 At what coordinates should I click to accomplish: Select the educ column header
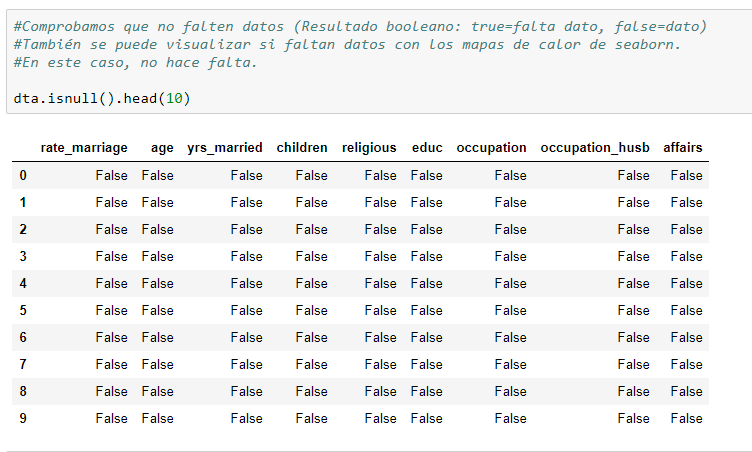click(x=427, y=148)
